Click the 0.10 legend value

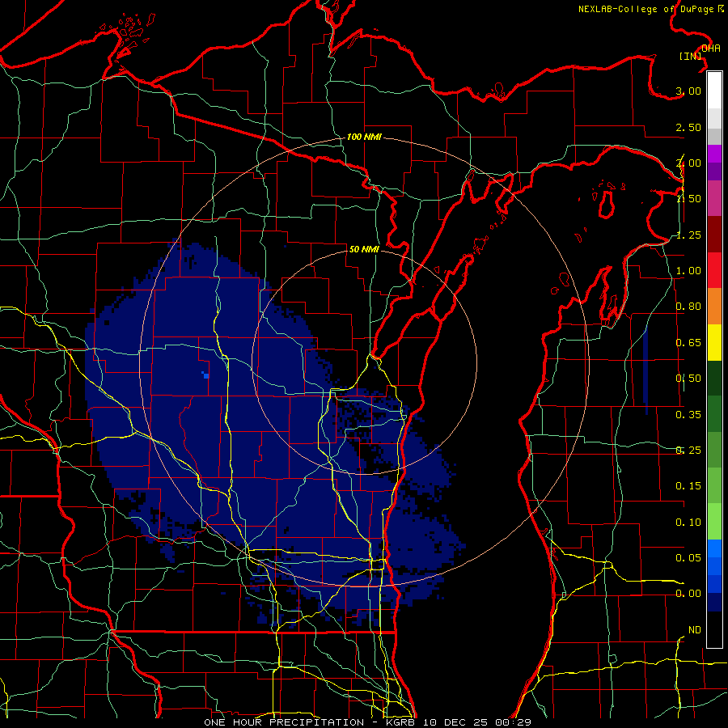[x=688, y=523]
